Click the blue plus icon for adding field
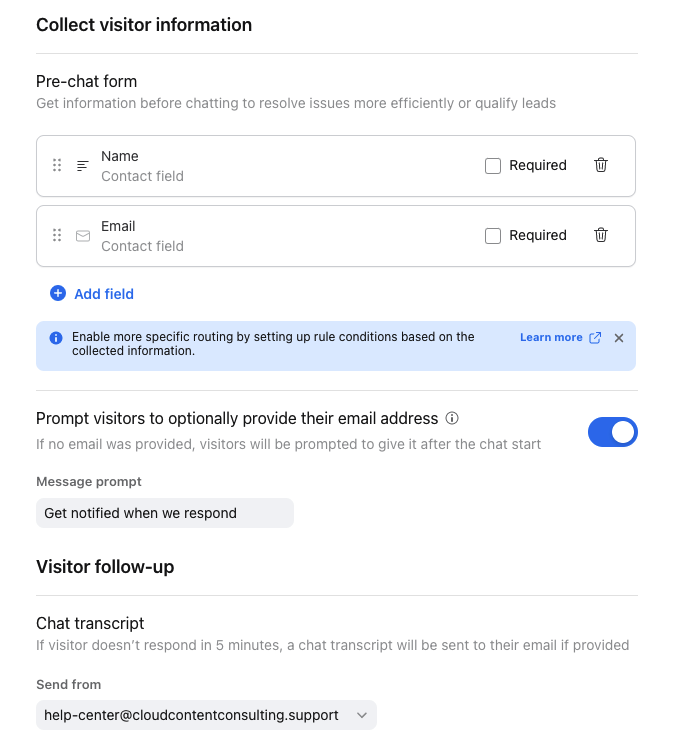This screenshot has width=680, height=748. (58, 293)
